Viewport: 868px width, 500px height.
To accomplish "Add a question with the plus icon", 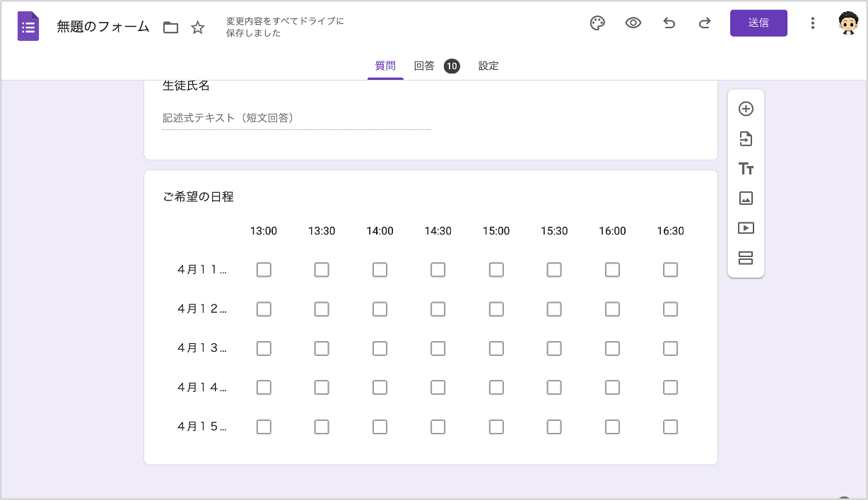I will click(x=746, y=109).
